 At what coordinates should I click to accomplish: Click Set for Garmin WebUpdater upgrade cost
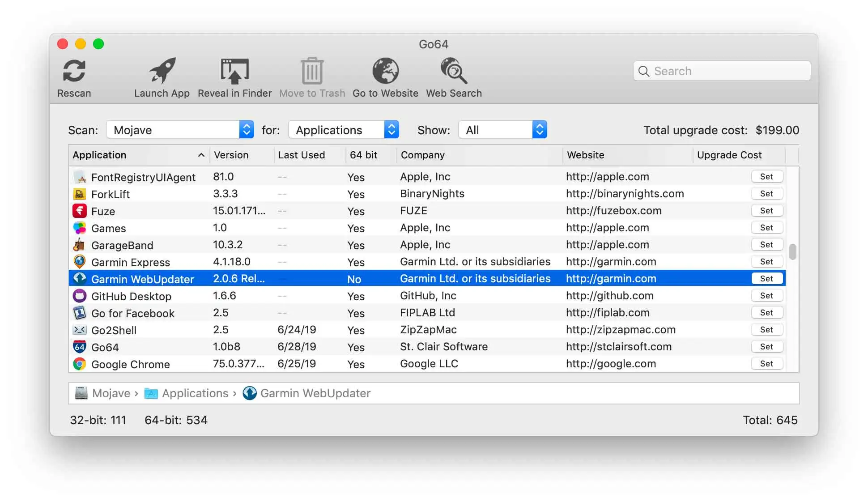[x=767, y=278]
